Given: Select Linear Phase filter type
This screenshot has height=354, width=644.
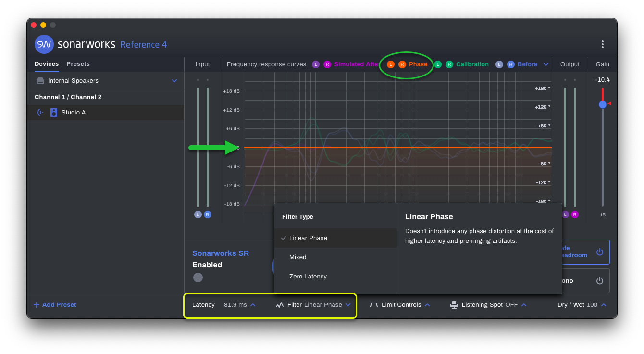Looking at the screenshot, I should (335, 238).
